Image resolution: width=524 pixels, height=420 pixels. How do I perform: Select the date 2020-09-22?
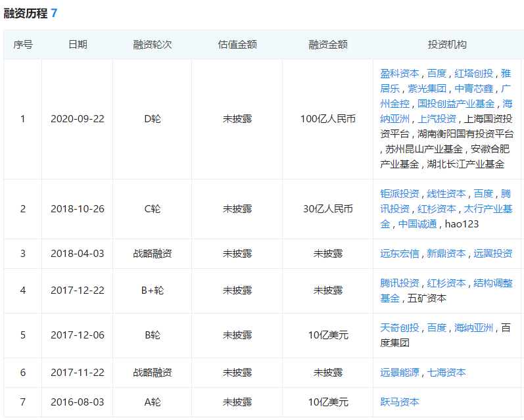click(78, 119)
